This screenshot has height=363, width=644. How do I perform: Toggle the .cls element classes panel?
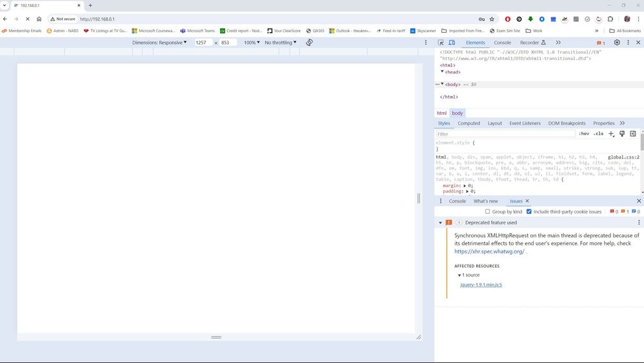point(598,133)
